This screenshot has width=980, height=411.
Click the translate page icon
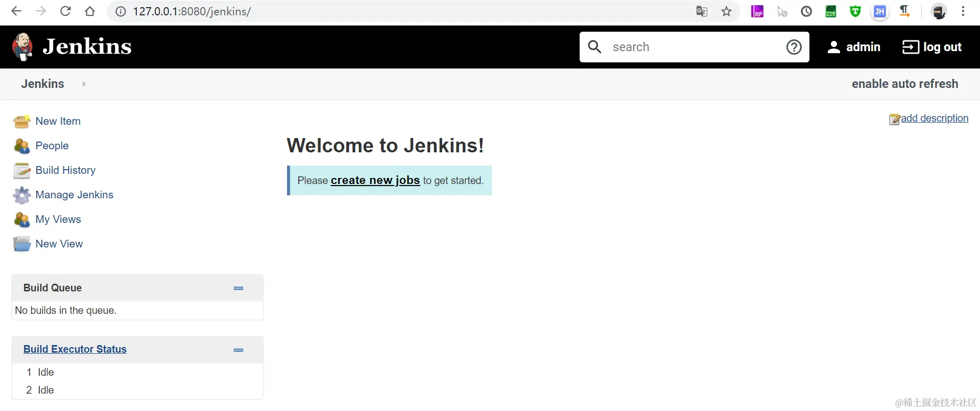click(702, 12)
